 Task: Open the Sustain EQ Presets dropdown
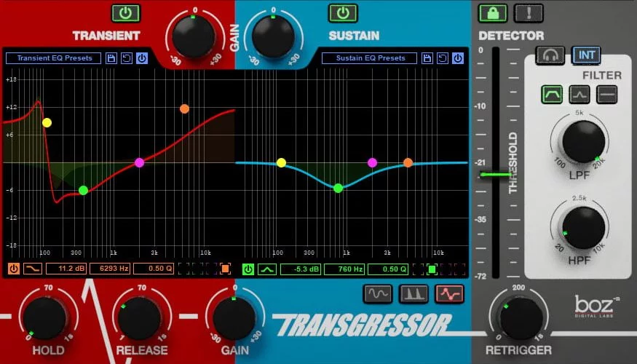pyautogui.click(x=370, y=58)
